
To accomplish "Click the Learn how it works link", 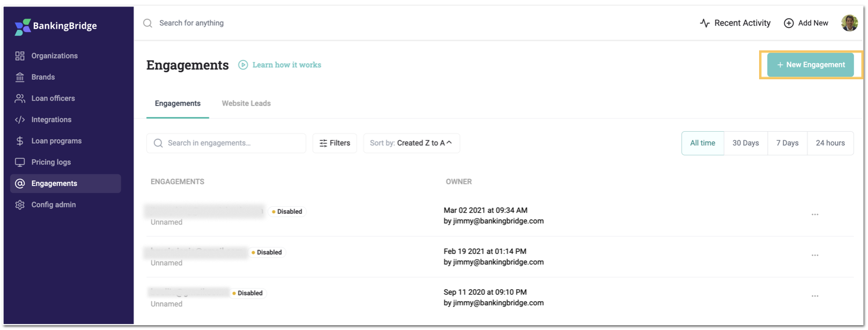I will click(x=287, y=65).
